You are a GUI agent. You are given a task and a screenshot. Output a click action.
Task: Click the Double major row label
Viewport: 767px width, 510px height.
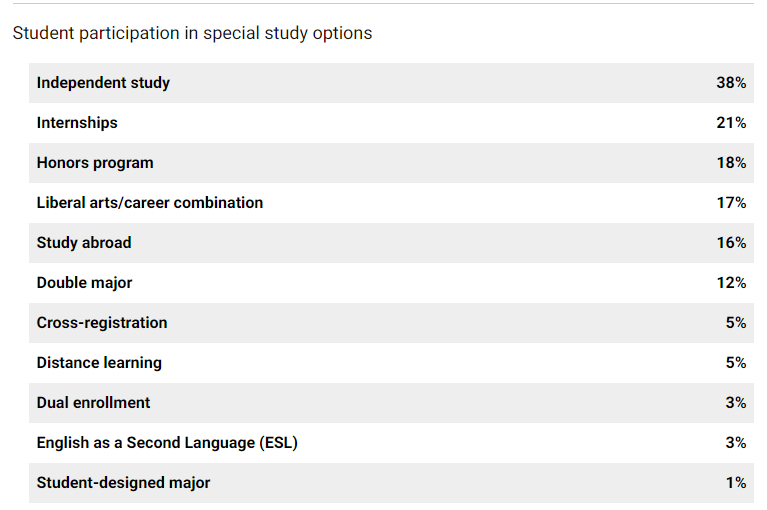tap(84, 283)
